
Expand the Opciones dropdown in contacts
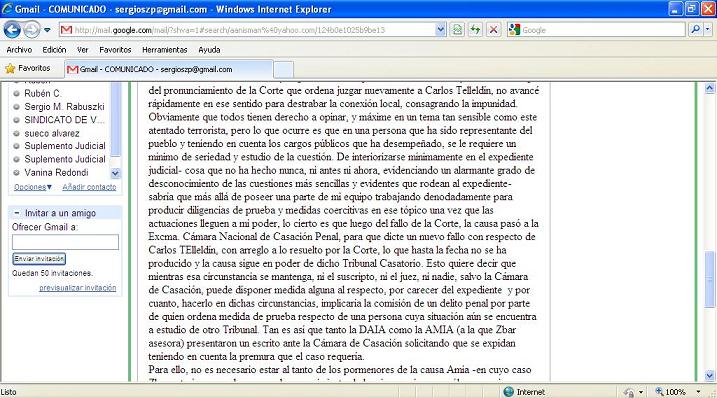click(33, 187)
